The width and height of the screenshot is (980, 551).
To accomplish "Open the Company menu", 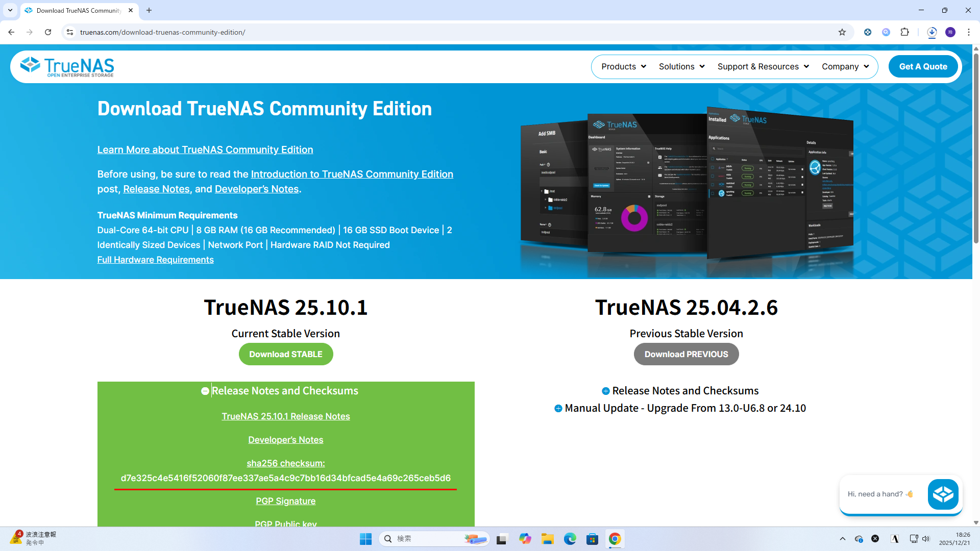I will [845, 67].
